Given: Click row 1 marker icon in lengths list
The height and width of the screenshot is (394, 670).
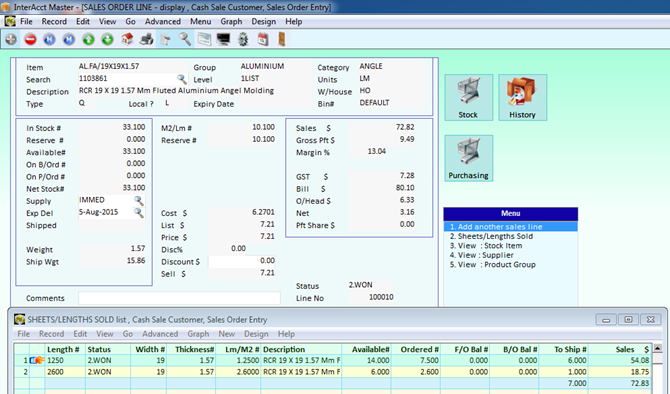Looking at the screenshot, I should coord(37,360).
